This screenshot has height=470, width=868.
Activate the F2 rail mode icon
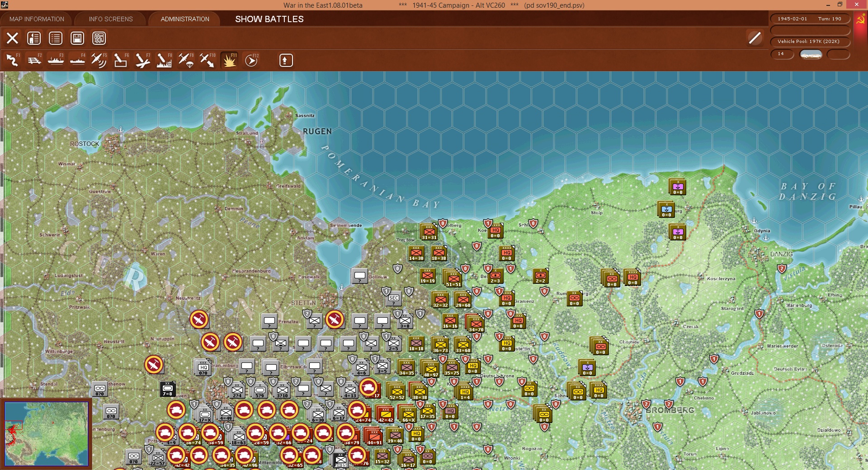tap(34, 60)
